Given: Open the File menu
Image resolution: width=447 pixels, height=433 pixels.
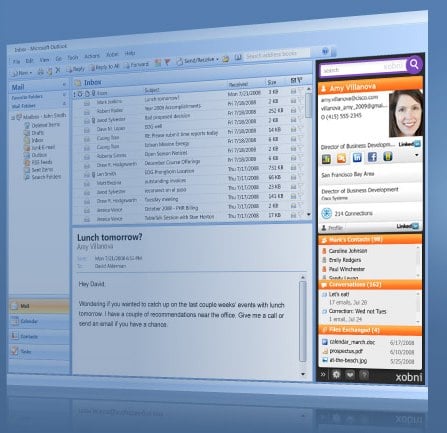Looking at the screenshot, I should (x=17, y=62).
